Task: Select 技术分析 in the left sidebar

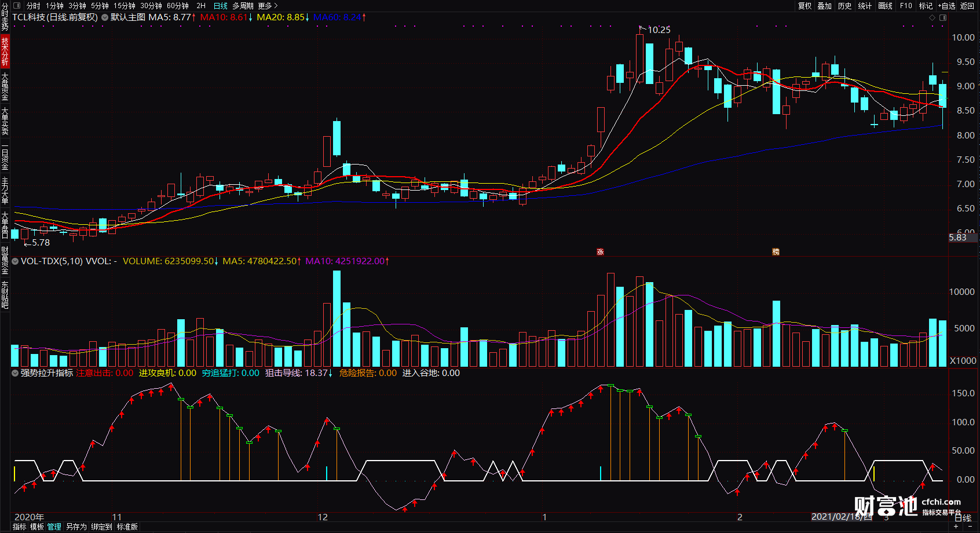Action: tap(5, 51)
